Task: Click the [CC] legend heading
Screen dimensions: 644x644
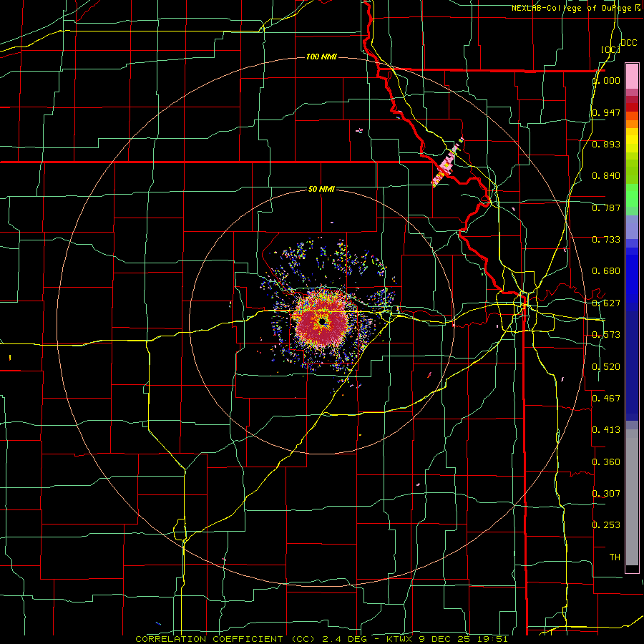Action: [x=610, y=49]
